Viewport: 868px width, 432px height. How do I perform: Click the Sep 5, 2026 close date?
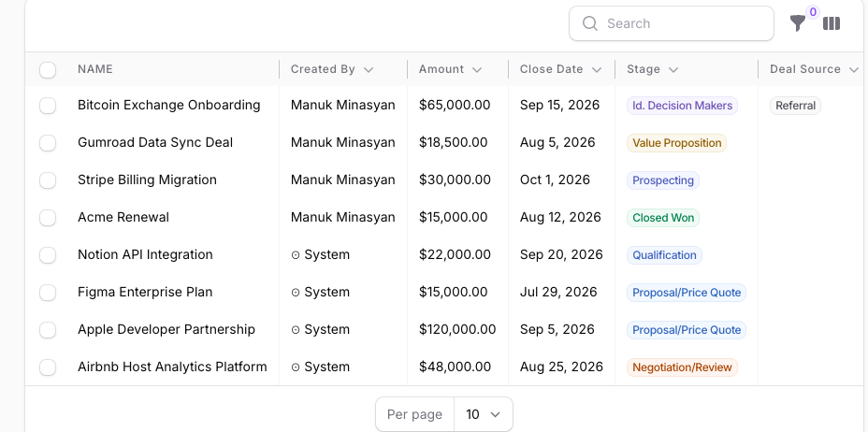(557, 329)
